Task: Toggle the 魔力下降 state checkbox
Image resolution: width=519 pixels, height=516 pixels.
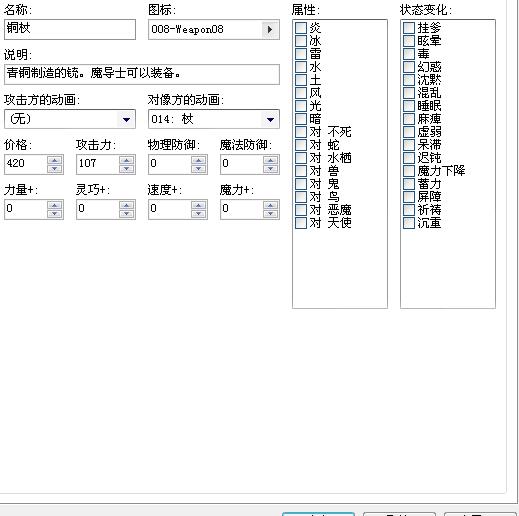Action: point(409,171)
